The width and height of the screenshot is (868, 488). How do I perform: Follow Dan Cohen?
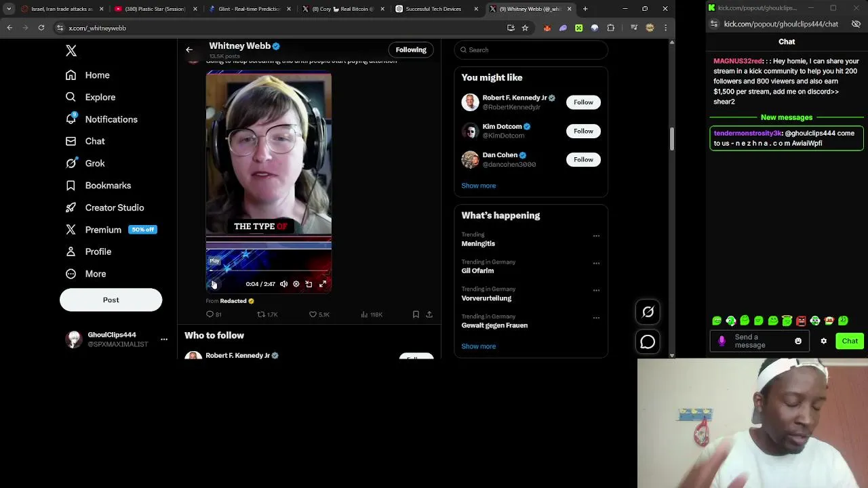coord(583,159)
